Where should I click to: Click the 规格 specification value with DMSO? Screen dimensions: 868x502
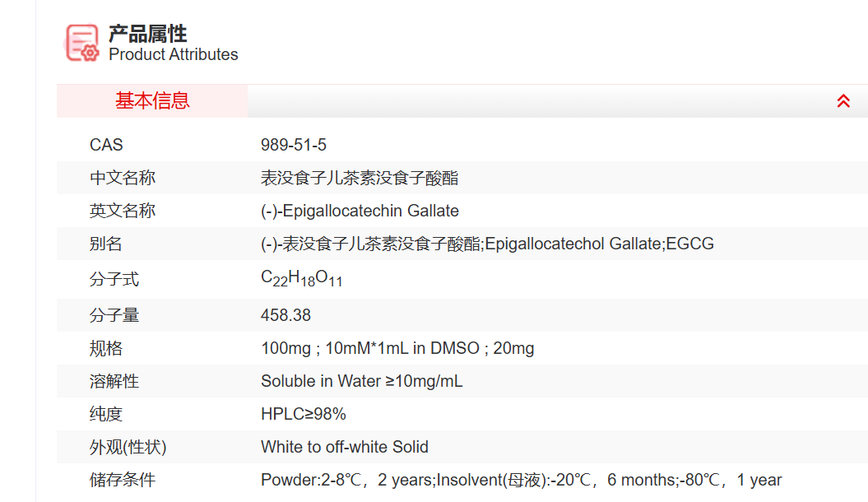pyautogui.click(x=397, y=348)
